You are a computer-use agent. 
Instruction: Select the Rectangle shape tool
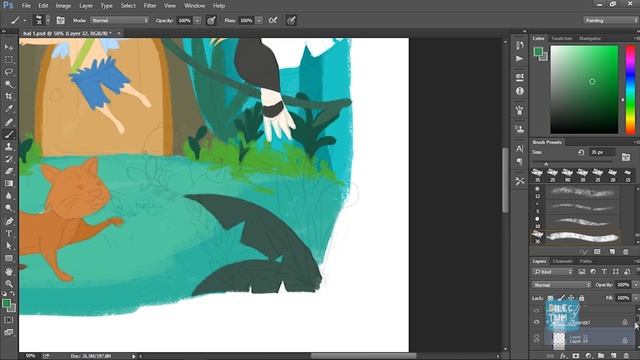(x=9, y=258)
